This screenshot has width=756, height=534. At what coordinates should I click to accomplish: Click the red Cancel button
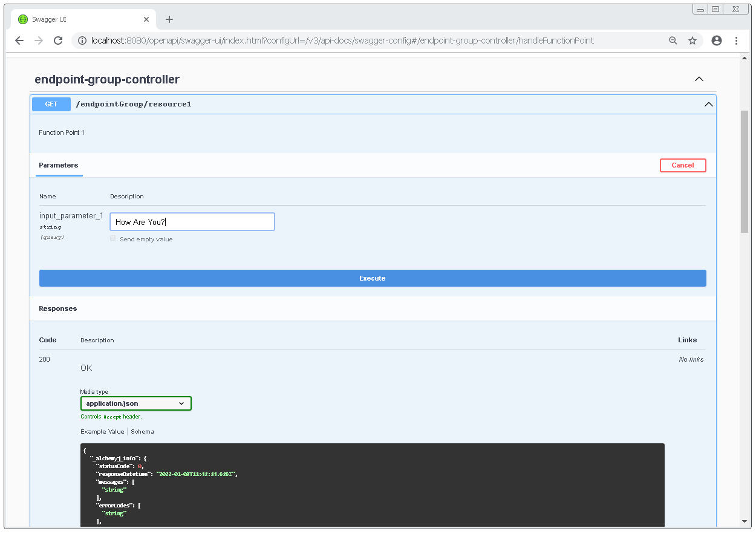click(683, 165)
